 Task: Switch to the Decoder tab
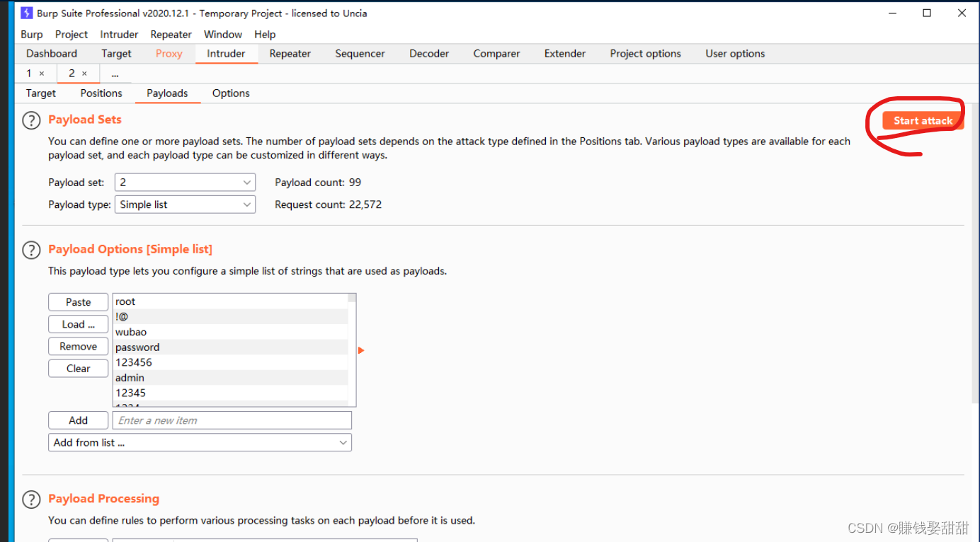(429, 54)
